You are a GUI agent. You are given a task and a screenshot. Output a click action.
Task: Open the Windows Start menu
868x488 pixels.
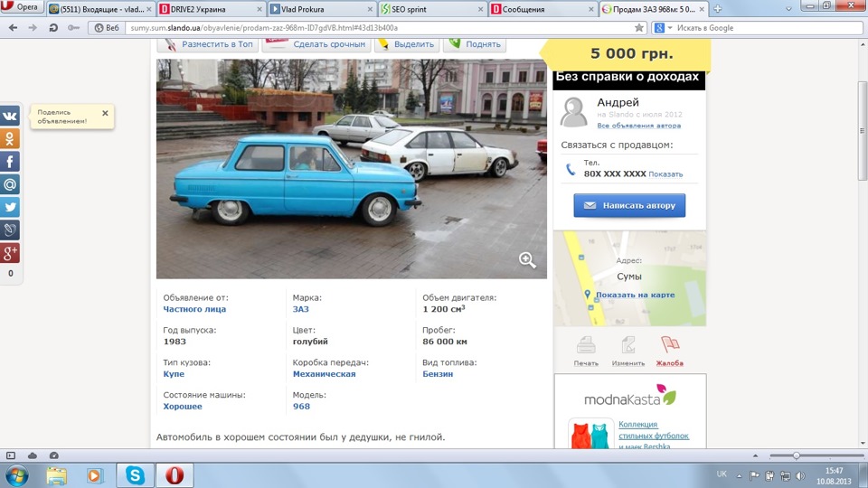[17, 475]
